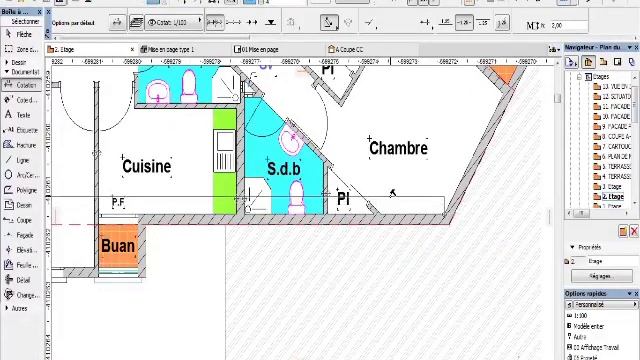Open the Cotat 1/100 layer dropdown
Viewport: 640px width, 360px height.
(174, 22)
